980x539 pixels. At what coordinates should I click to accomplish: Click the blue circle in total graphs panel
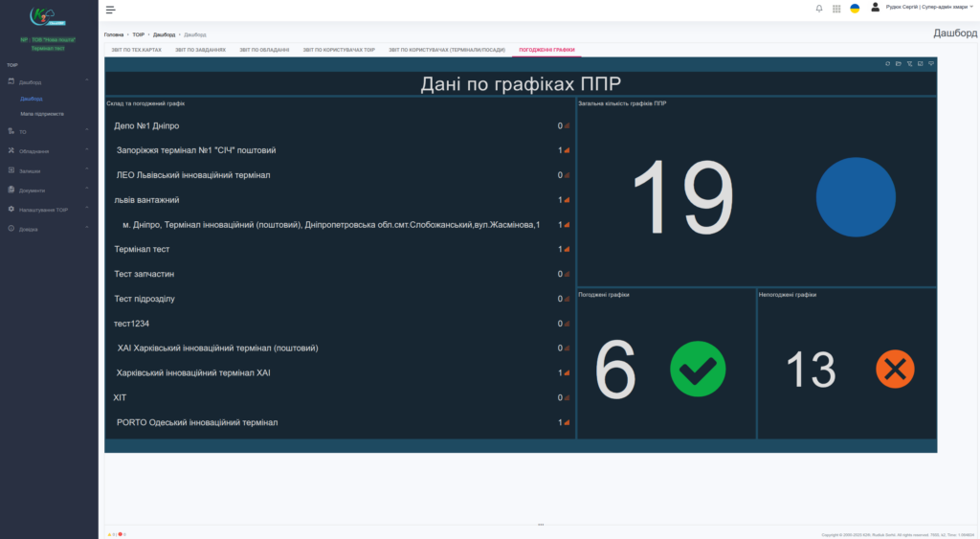856,196
